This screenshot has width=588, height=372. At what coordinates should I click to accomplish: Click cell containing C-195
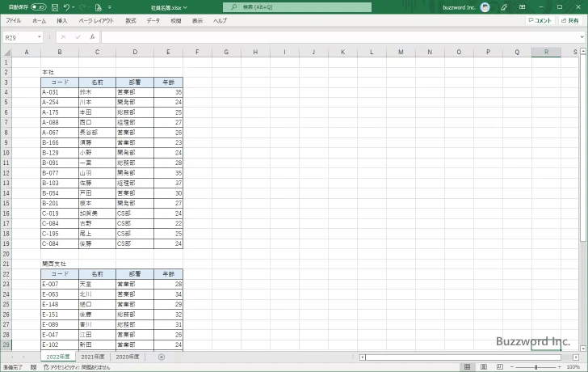click(60, 234)
